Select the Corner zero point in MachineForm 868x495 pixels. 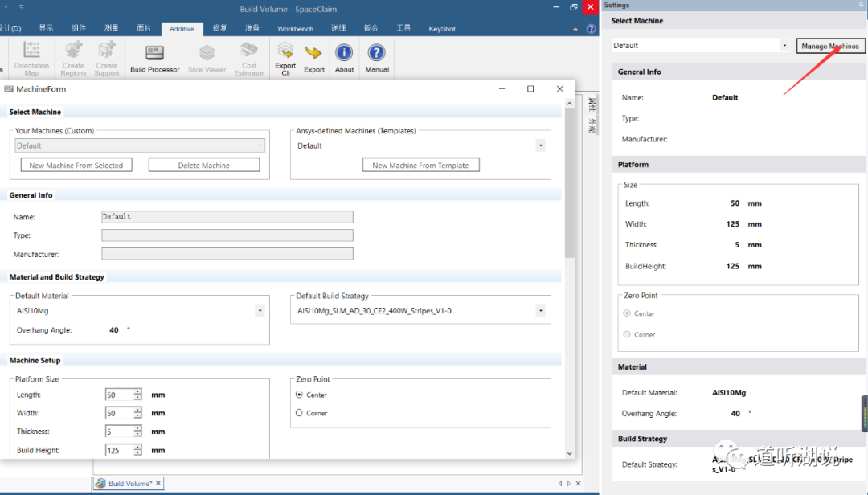299,413
